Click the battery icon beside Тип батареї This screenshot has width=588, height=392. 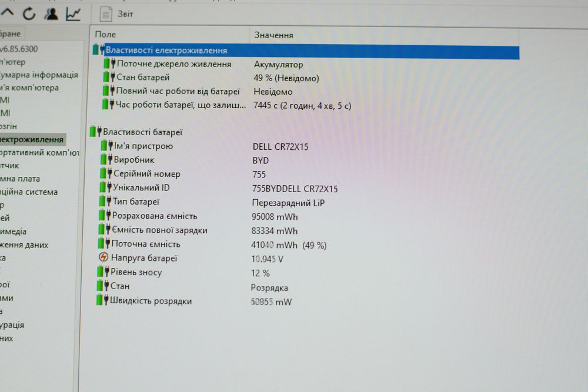(x=105, y=202)
